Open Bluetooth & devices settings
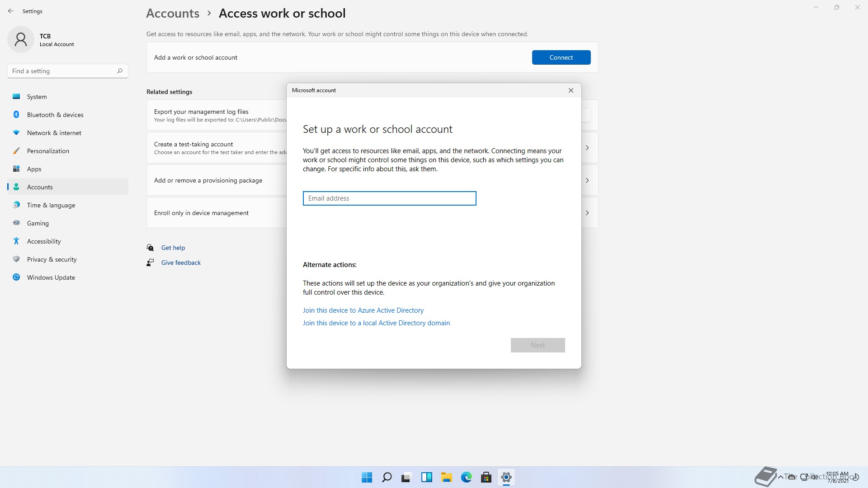Image resolution: width=868 pixels, height=488 pixels. [68, 115]
